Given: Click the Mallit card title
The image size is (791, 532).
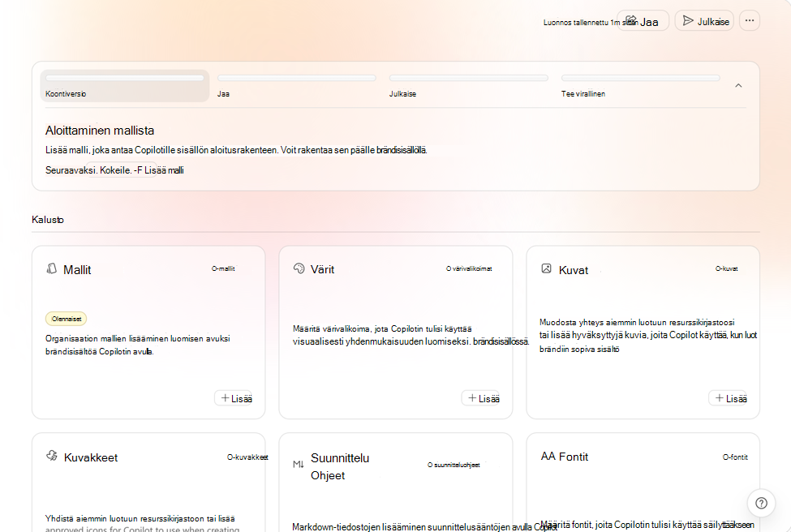Looking at the screenshot, I should tap(77, 270).
